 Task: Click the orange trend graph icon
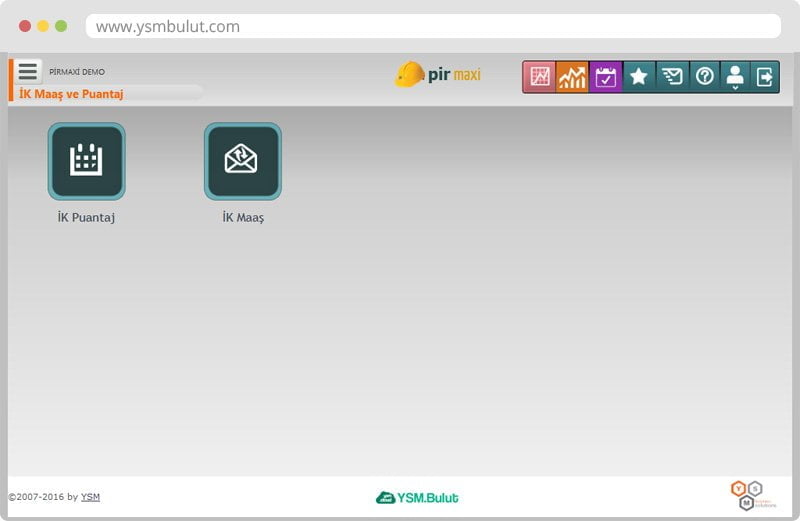[573, 77]
